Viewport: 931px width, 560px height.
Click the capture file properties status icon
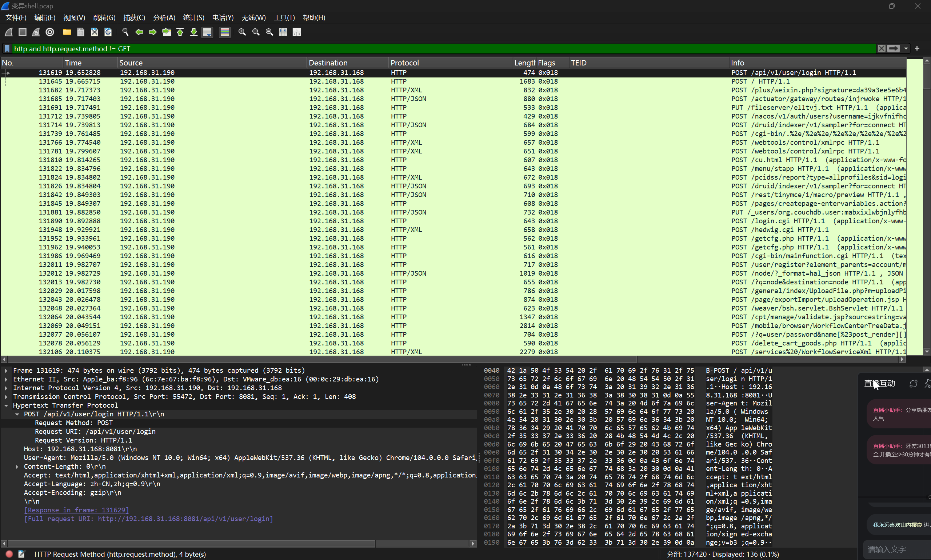(21, 554)
